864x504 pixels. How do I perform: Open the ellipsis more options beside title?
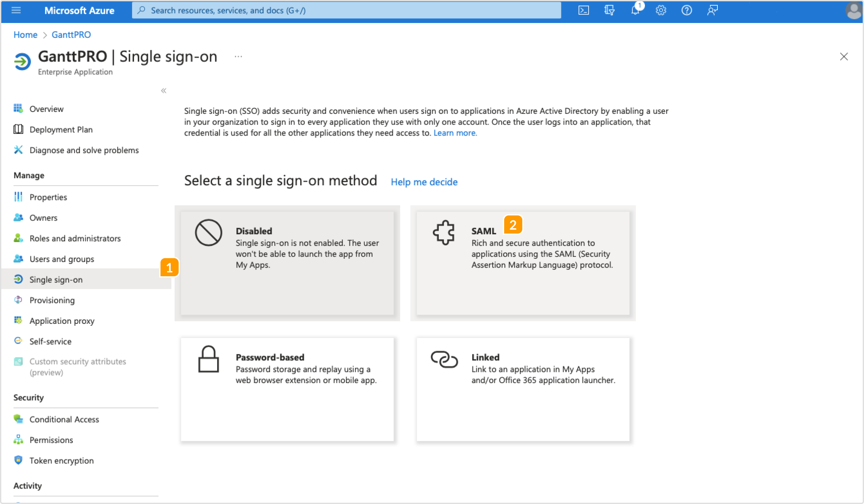(x=238, y=57)
